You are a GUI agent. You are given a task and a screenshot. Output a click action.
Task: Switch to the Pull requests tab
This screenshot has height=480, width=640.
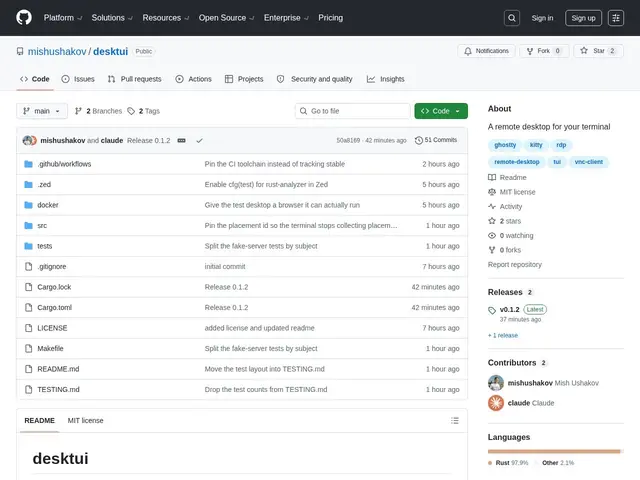pos(134,79)
